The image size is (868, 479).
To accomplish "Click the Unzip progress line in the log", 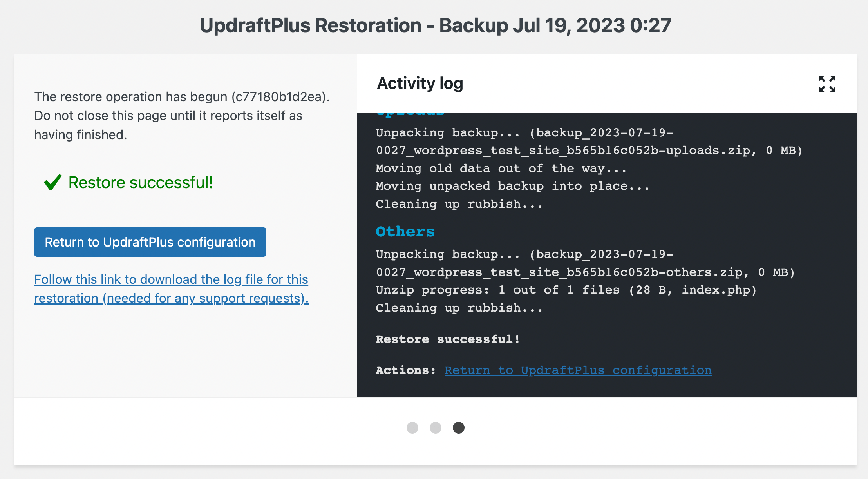I will [566, 290].
